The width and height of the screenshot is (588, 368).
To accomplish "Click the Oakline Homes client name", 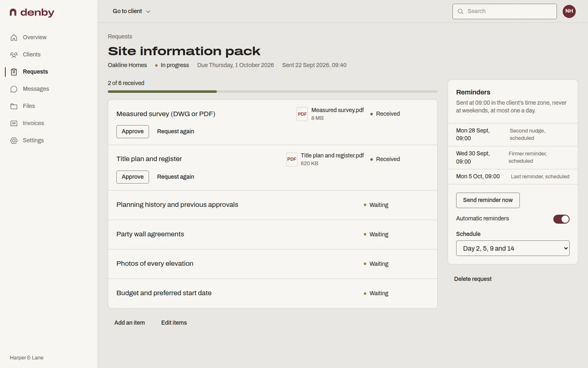I will click(x=127, y=65).
